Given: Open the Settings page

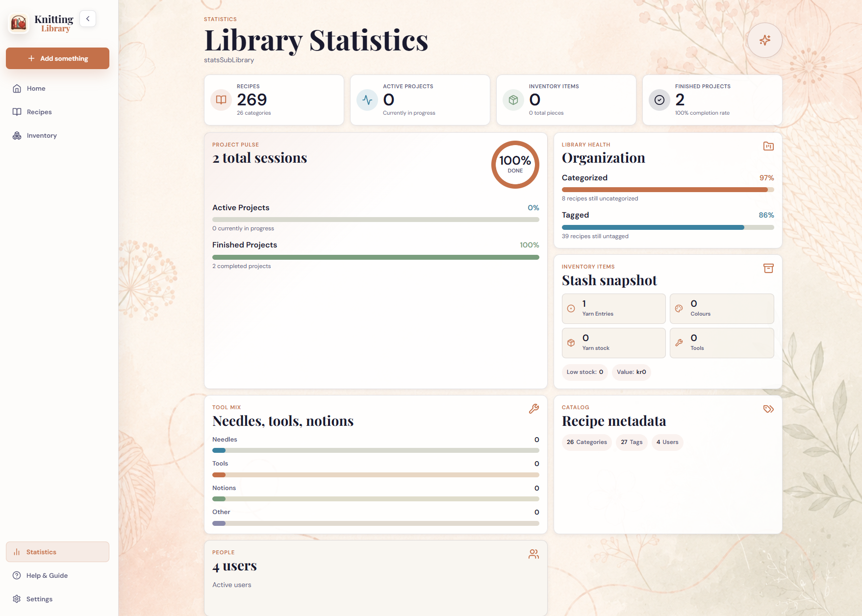Looking at the screenshot, I should (x=57, y=599).
